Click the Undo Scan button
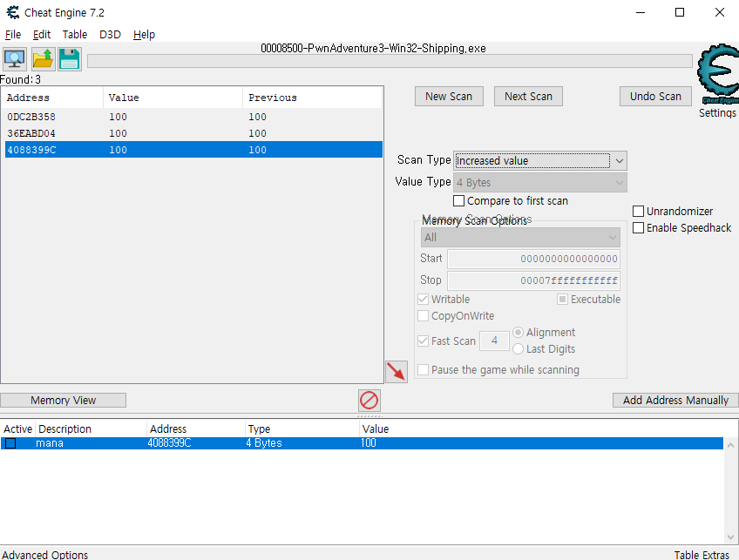This screenshot has width=739, height=560. coord(655,97)
